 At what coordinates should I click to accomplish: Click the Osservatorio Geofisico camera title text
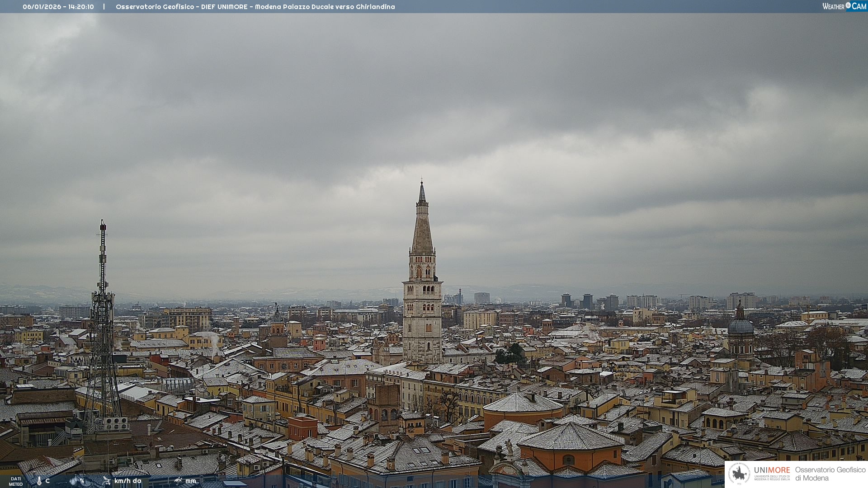tap(255, 7)
